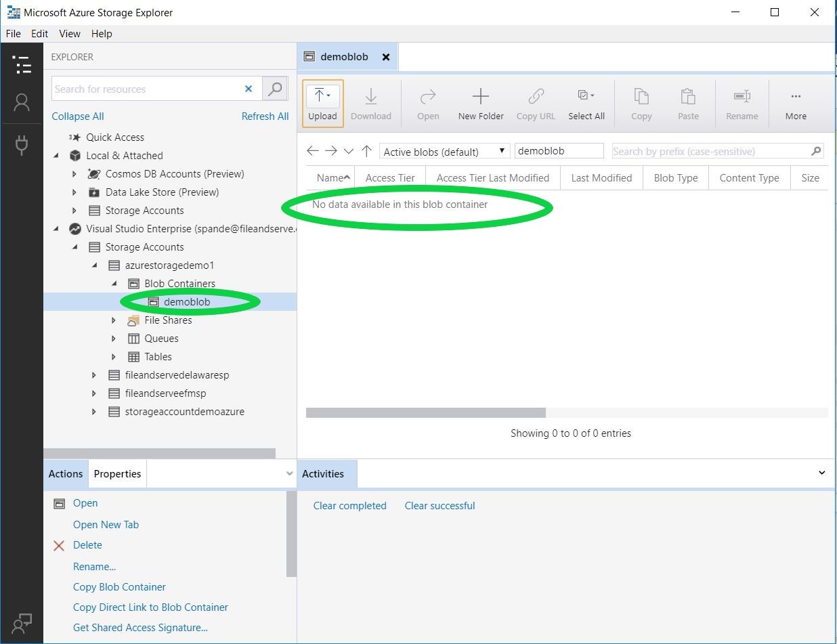Click Copy Direct Link to Blob Container
837x644 pixels.
pos(150,607)
